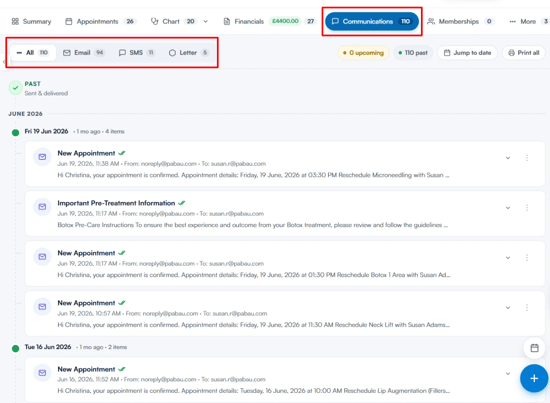Expand the Important Pre-Treatment Information email

[x=508, y=208]
